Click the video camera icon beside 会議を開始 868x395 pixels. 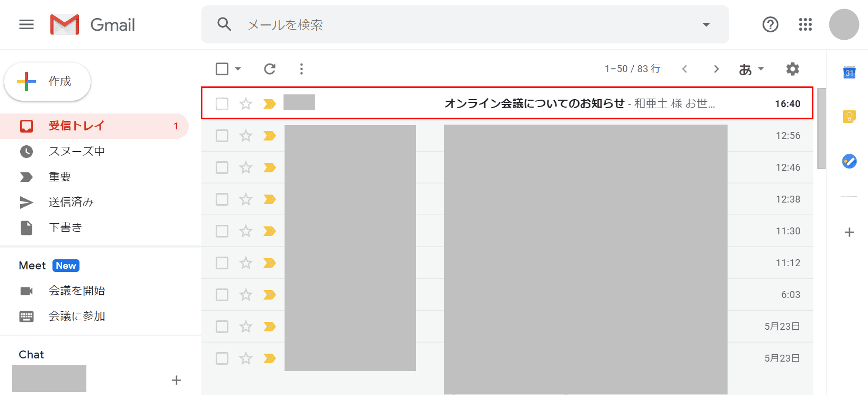(26, 291)
